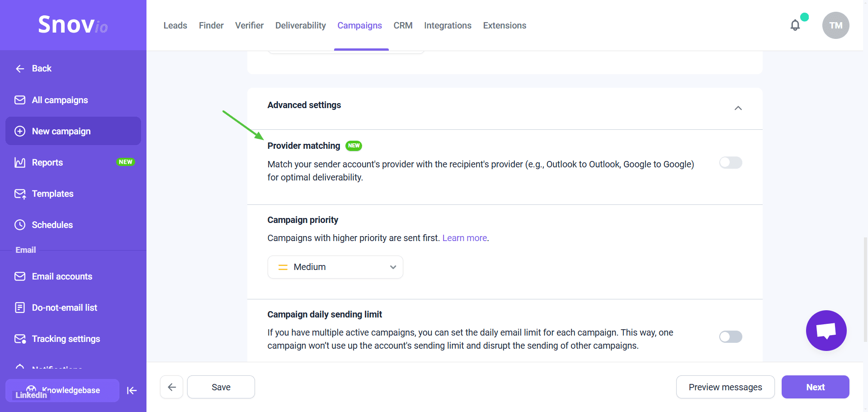
Task: Open the TM user avatar menu
Action: point(835,25)
